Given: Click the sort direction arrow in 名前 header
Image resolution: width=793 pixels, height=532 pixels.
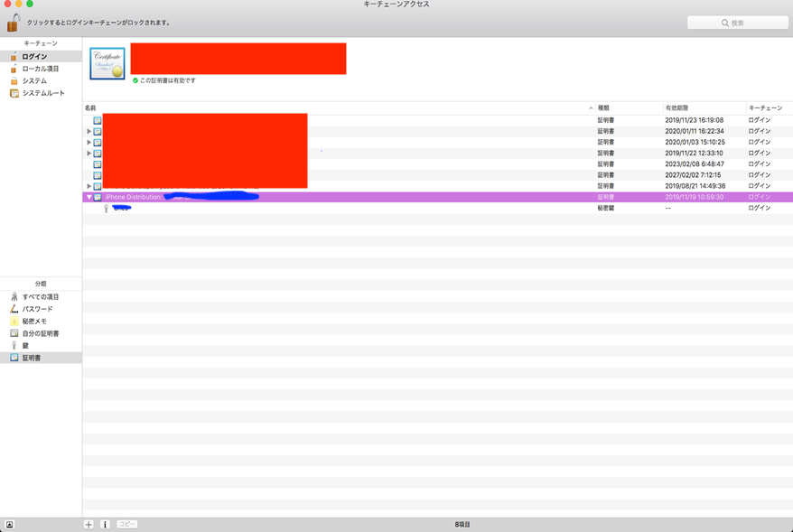Looking at the screenshot, I should click(x=591, y=107).
